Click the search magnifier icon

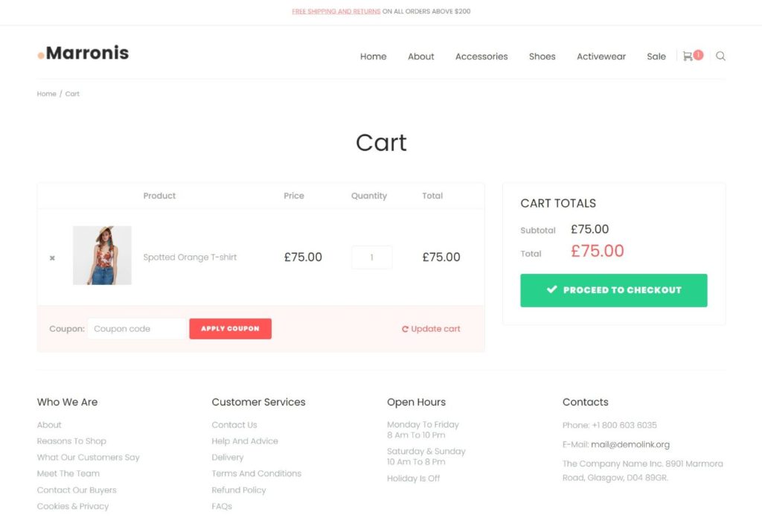click(720, 56)
